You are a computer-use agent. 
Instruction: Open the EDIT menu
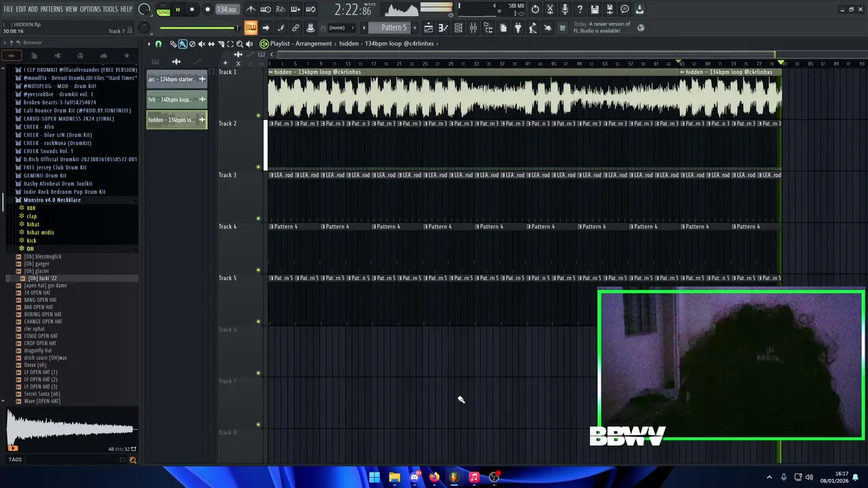tap(21, 9)
